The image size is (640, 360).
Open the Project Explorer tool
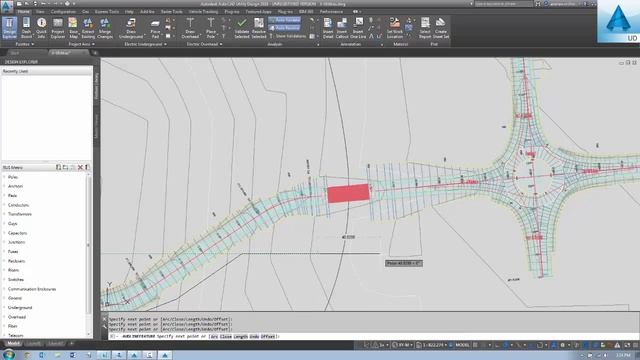pos(58,28)
